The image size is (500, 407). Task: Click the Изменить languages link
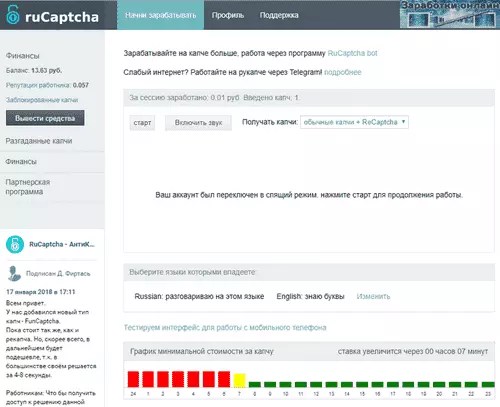point(373,296)
